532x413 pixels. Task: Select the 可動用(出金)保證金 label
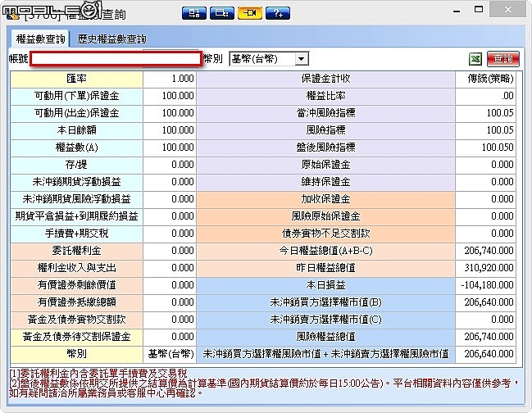[x=77, y=113]
